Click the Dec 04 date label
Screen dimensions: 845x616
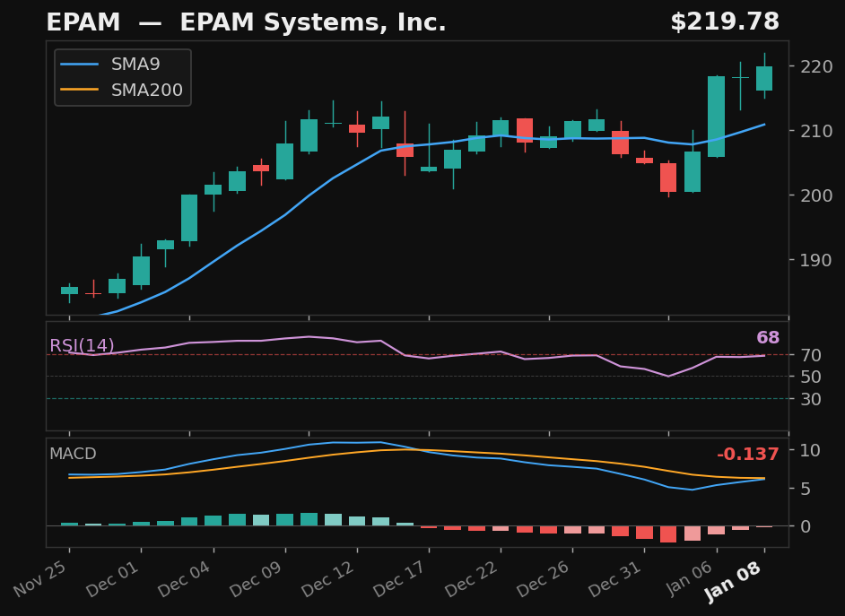(186, 579)
